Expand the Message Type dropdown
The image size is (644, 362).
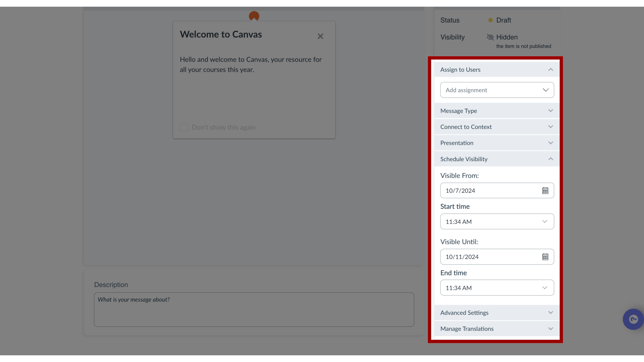497,111
